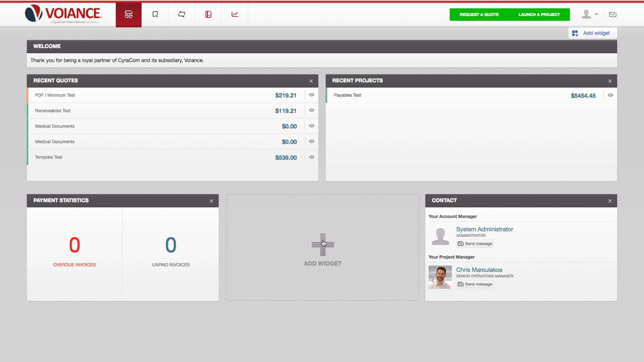Viewport: 644px width, 362px height.
Task: Click the $539.00 quote amount
Action: 286,158
